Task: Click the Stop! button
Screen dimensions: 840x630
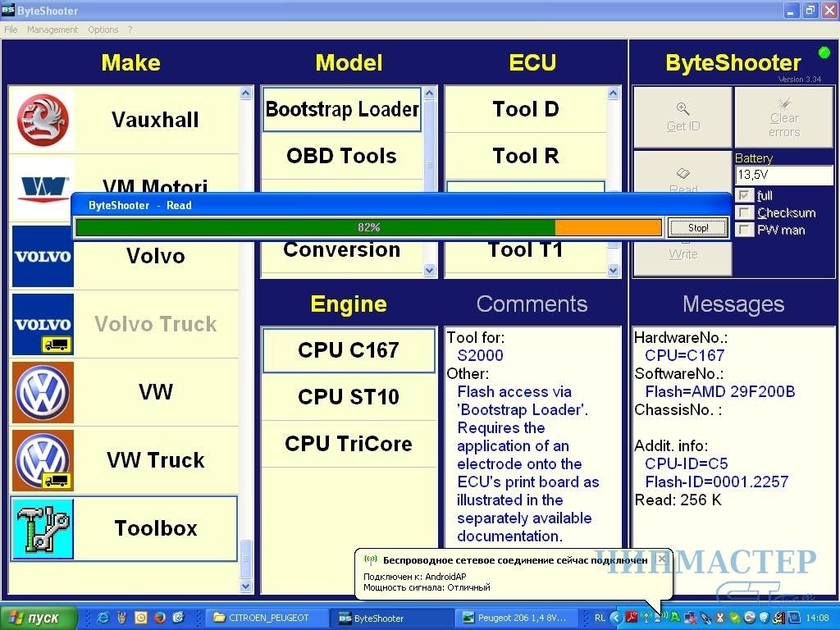Action: coord(697,228)
